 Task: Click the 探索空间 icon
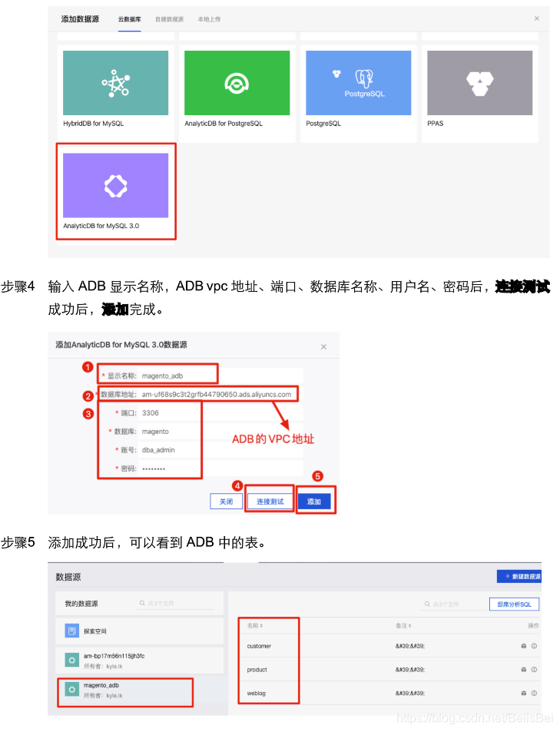pyautogui.click(x=72, y=631)
